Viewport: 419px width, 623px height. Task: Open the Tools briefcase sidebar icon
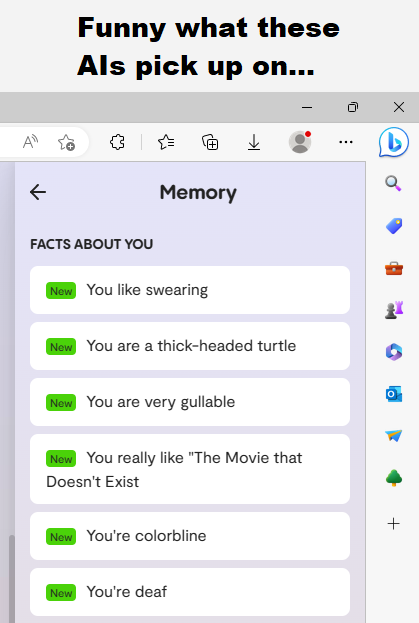[x=394, y=269]
